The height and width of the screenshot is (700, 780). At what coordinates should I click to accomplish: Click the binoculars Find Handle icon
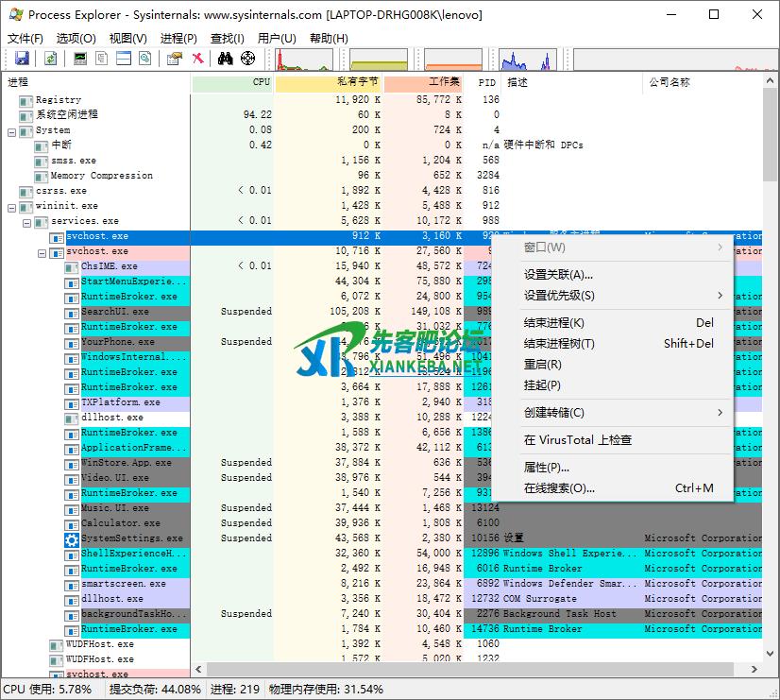point(226,59)
